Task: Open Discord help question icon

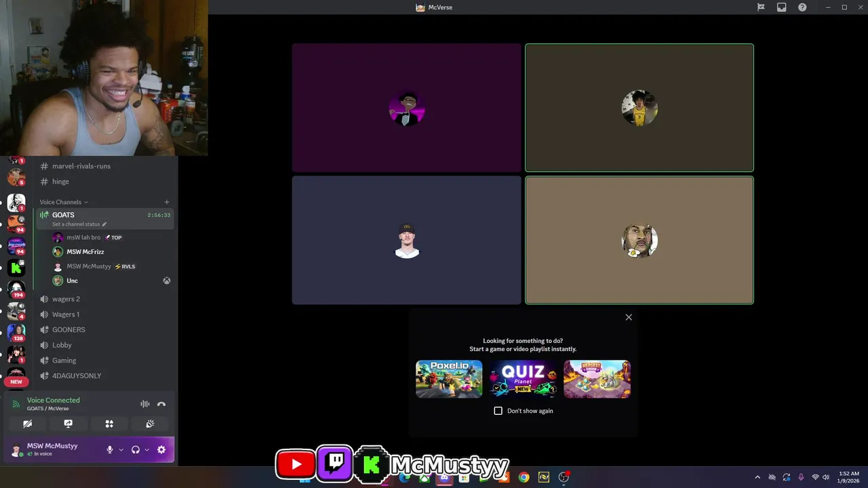Action: [x=802, y=7]
